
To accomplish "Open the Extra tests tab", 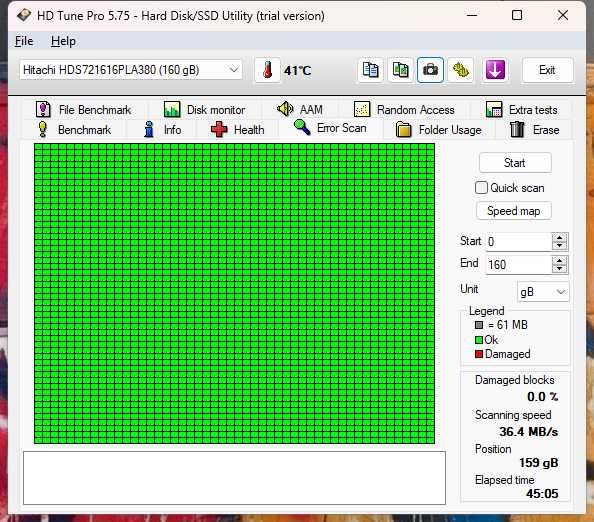I will point(522,109).
